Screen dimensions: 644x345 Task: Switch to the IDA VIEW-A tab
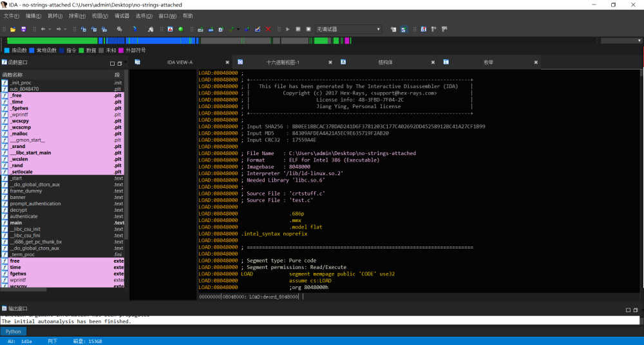click(x=180, y=62)
